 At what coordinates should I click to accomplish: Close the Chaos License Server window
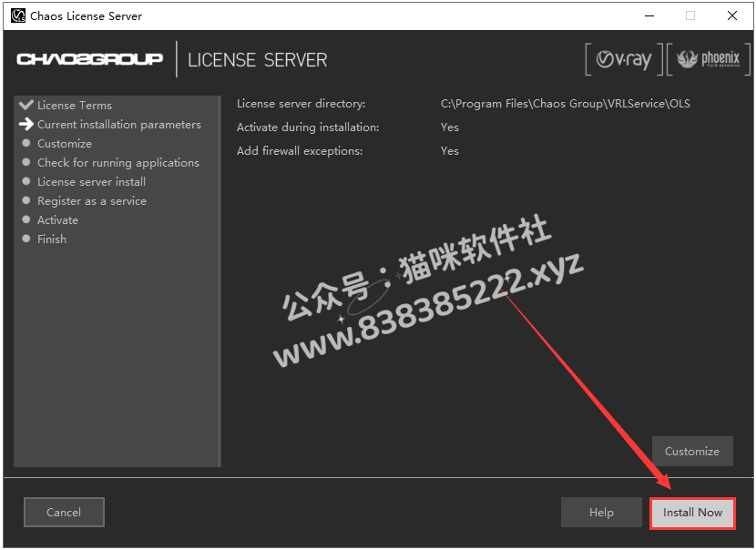[x=732, y=15]
